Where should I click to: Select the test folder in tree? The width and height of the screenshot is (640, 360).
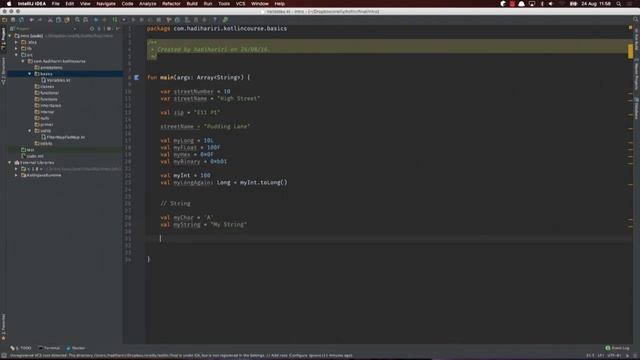pos(28,150)
